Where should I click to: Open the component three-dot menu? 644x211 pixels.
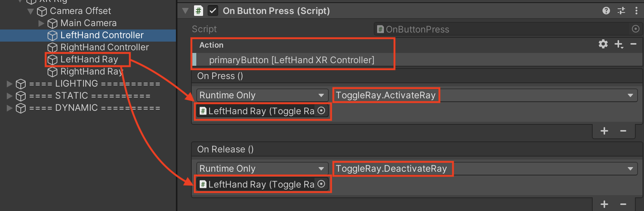pyautogui.click(x=636, y=11)
